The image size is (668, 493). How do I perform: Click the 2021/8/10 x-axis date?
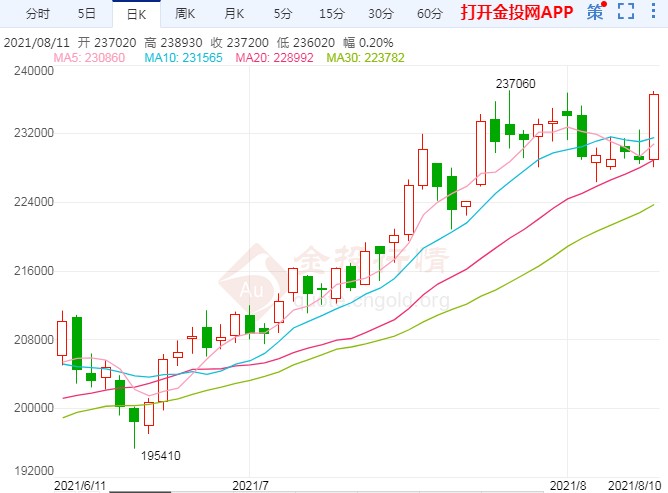634,485
